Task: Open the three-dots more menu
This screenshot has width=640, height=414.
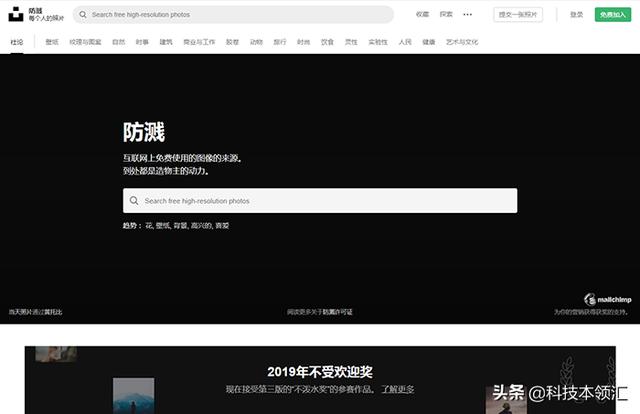Action: (x=467, y=14)
